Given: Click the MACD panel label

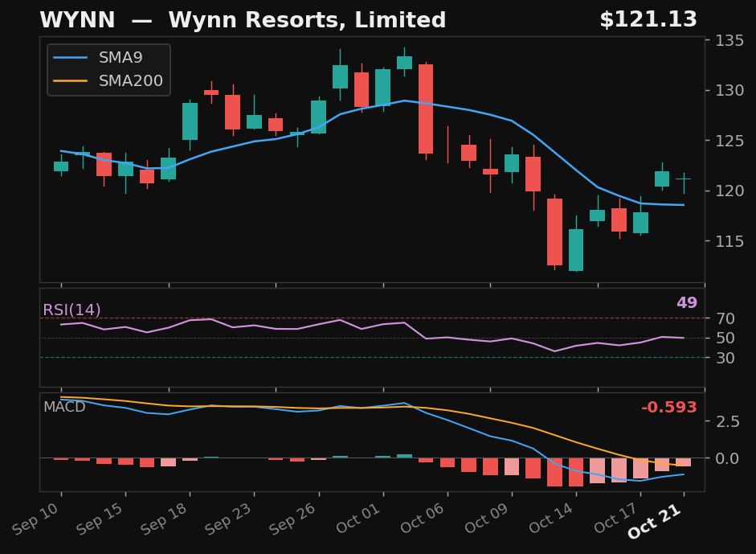Looking at the screenshot, I should pyautogui.click(x=64, y=407).
